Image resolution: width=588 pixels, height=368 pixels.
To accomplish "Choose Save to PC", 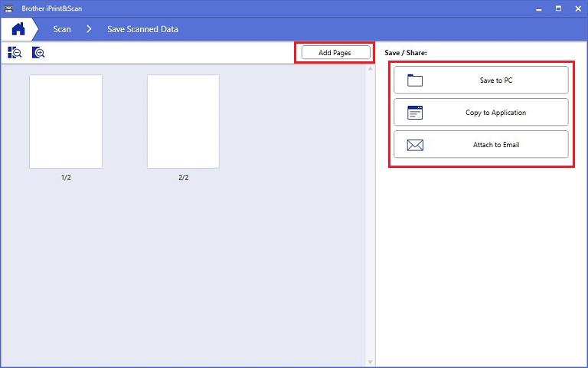I will click(x=481, y=80).
